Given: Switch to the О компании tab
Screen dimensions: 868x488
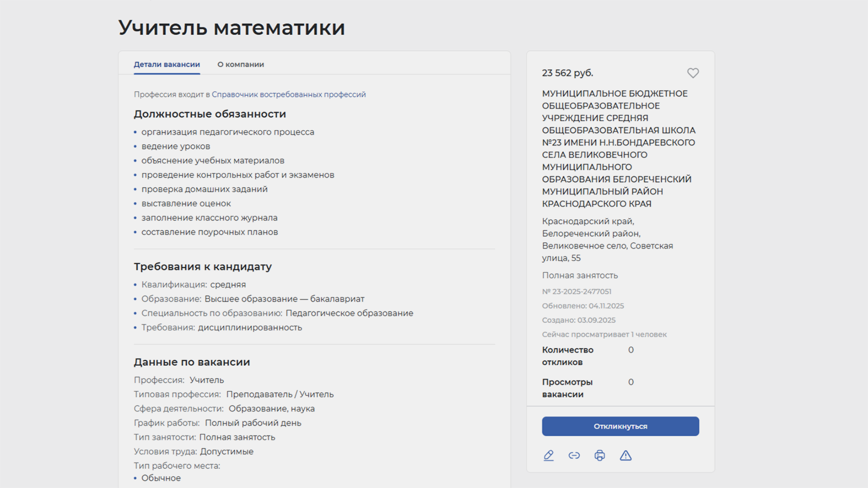Looking at the screenshot, I should 241,64.
